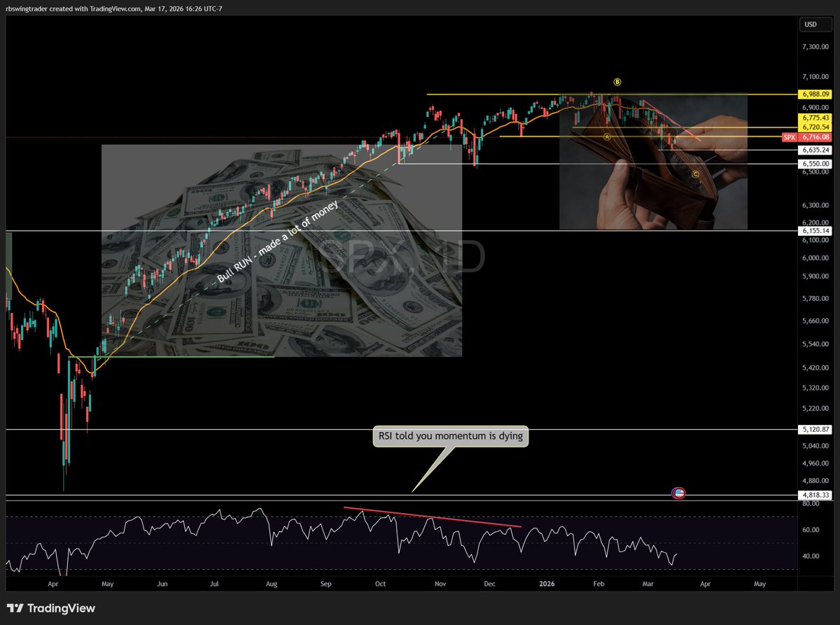The image size is (840, 625).
Task: Click the Mar label on time axis
Action: click(648, 582)
